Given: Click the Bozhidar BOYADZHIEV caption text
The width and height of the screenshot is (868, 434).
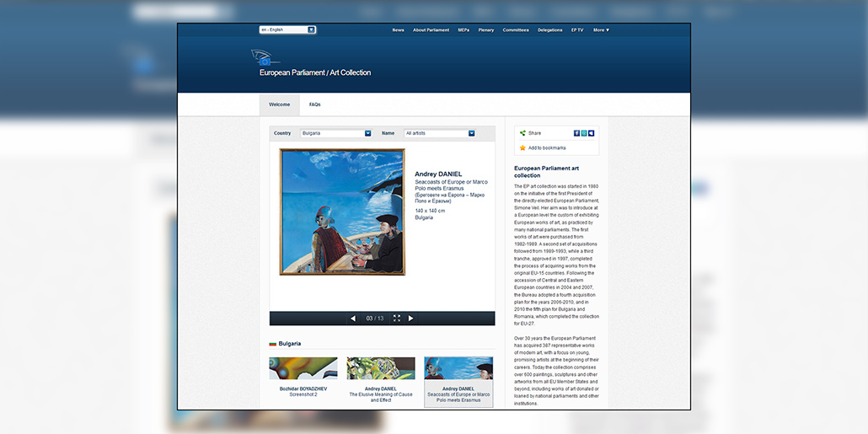Looking at the screenshot, I should 303,388.
